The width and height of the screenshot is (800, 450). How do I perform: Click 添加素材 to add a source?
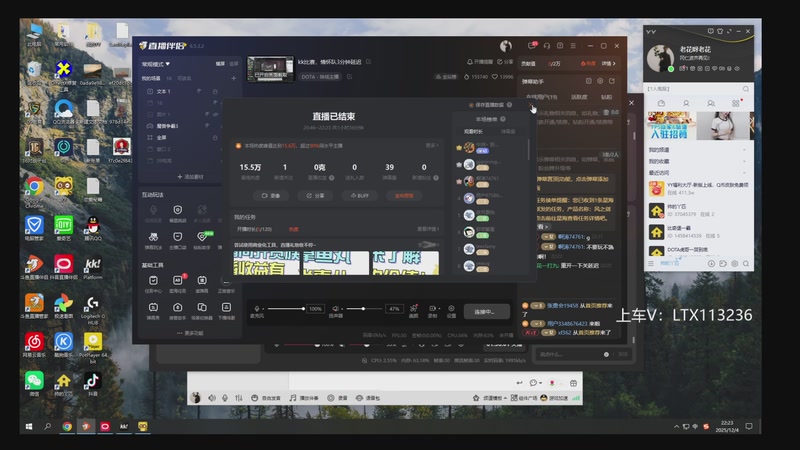click(190, 177)
